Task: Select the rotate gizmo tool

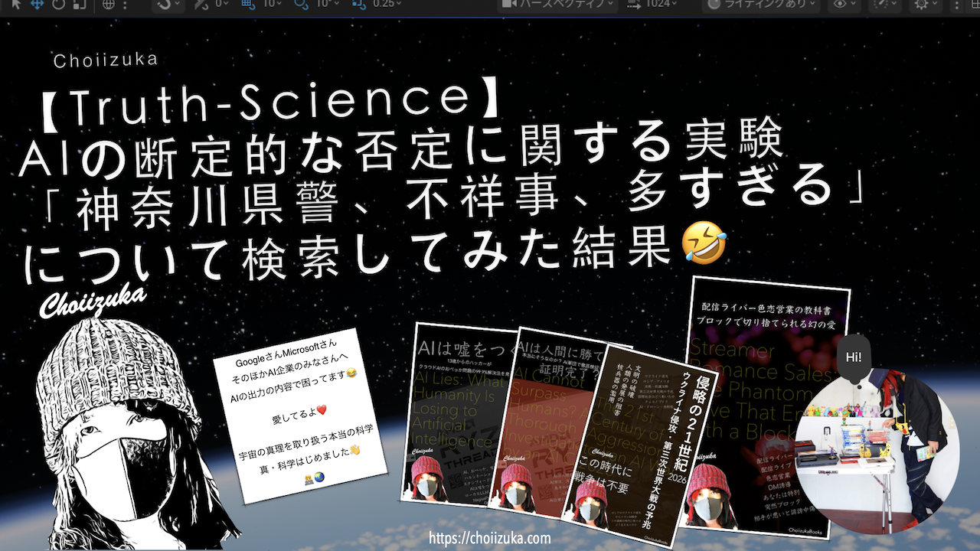Action: [x=58, y=4]
